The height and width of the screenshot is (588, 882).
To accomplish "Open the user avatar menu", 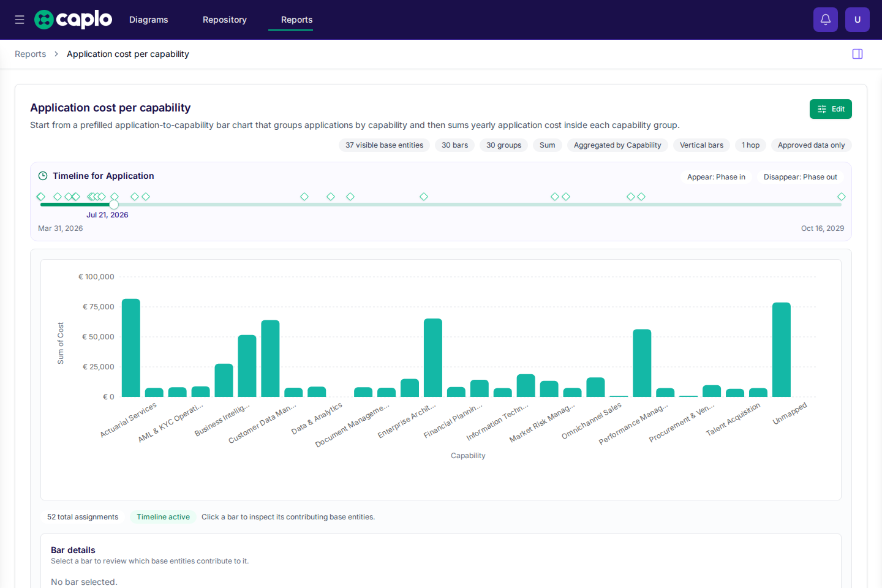I will pos(858,20).
